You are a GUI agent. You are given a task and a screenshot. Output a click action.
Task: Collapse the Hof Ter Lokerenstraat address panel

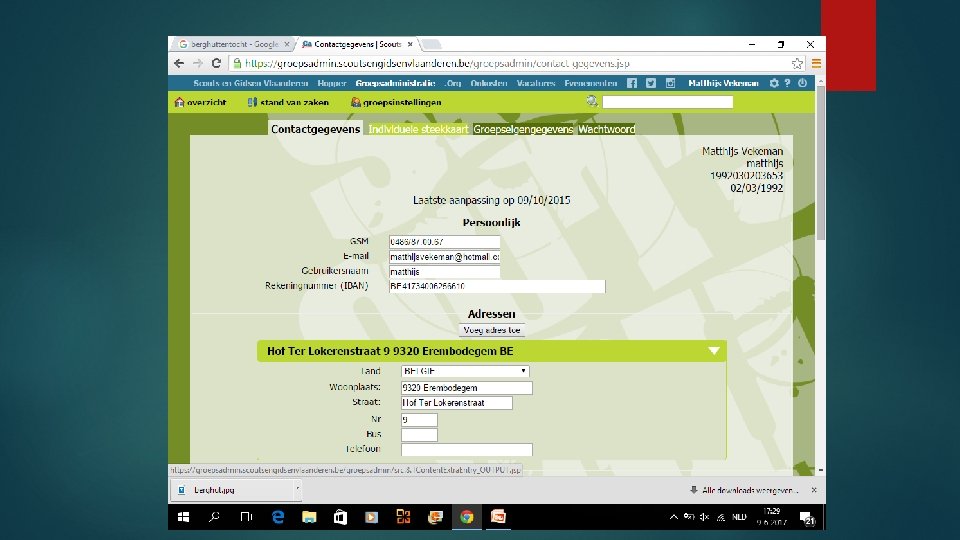pos(714,351)
